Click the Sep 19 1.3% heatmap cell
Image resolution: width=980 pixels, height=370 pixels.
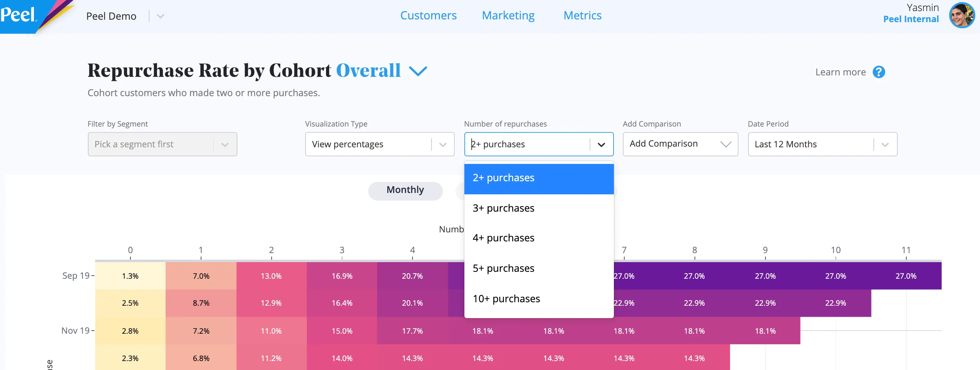(130, 276)
